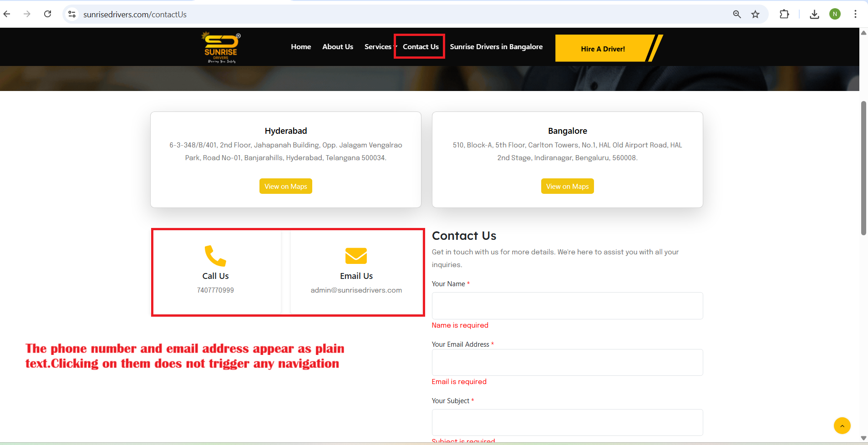Expand the Services dropdown menu
The image size is (868, 445).
[x=379, y=47]
